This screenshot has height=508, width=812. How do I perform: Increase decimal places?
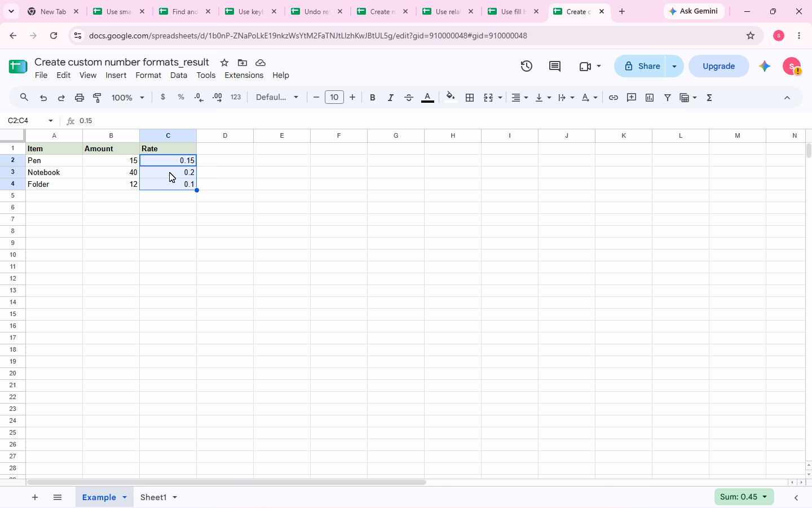click(217, 98)
